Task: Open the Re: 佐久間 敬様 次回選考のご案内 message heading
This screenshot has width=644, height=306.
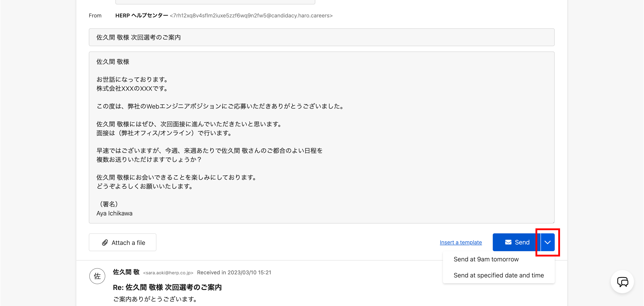Action: click(x=167, y=287)
